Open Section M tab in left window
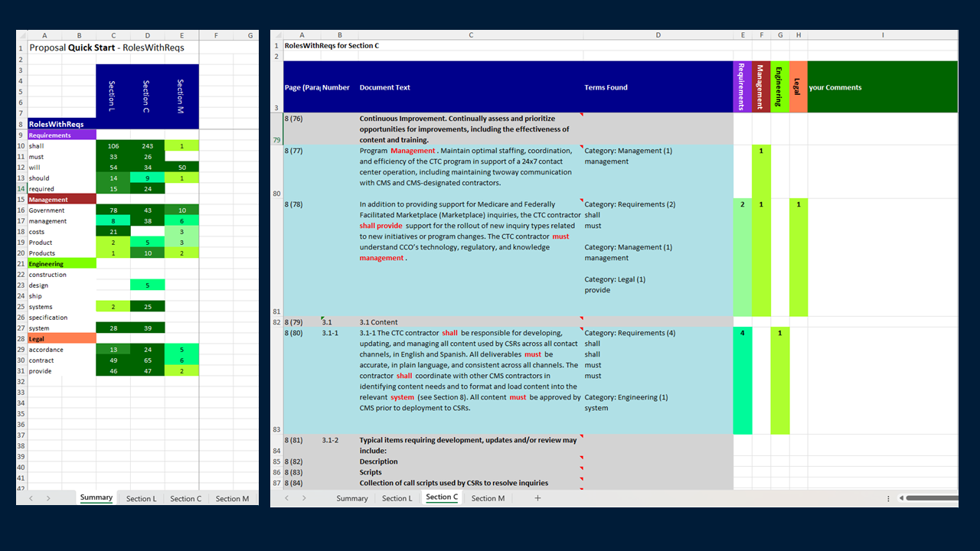980x551 pixels. (x=232, y=498)
